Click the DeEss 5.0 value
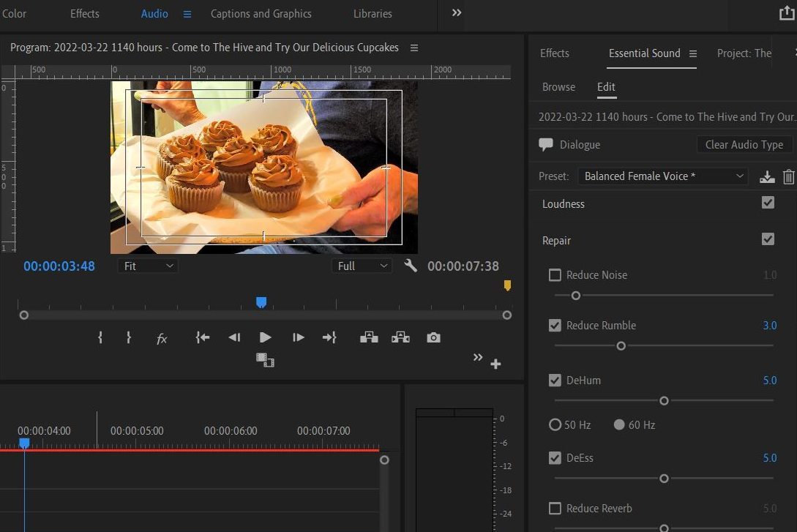The height and width of the screenshot is (532, 797). pyautogui.click(x=769, y=458)
